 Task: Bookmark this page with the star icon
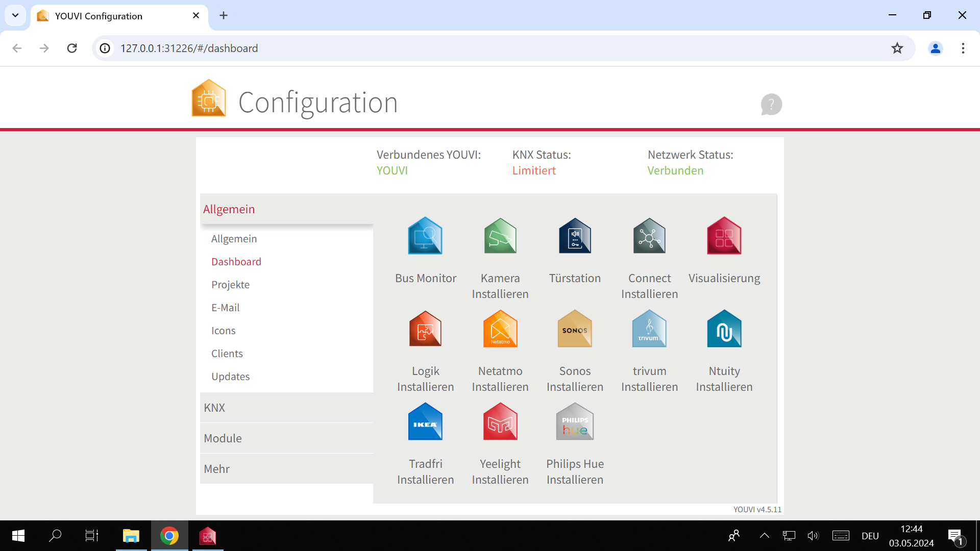897,48
